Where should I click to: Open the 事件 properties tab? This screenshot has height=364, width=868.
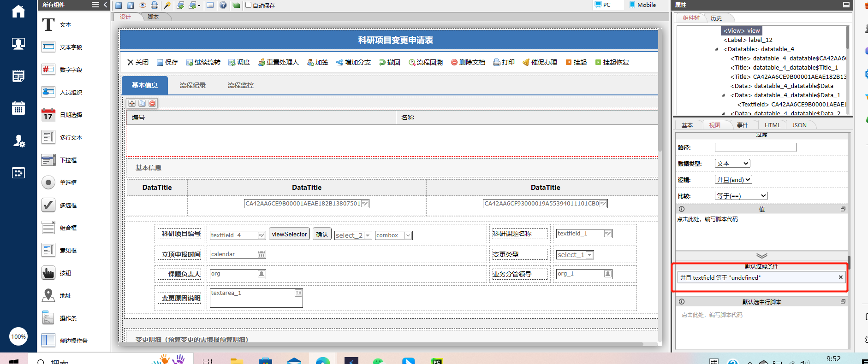[x=742, y=125]
